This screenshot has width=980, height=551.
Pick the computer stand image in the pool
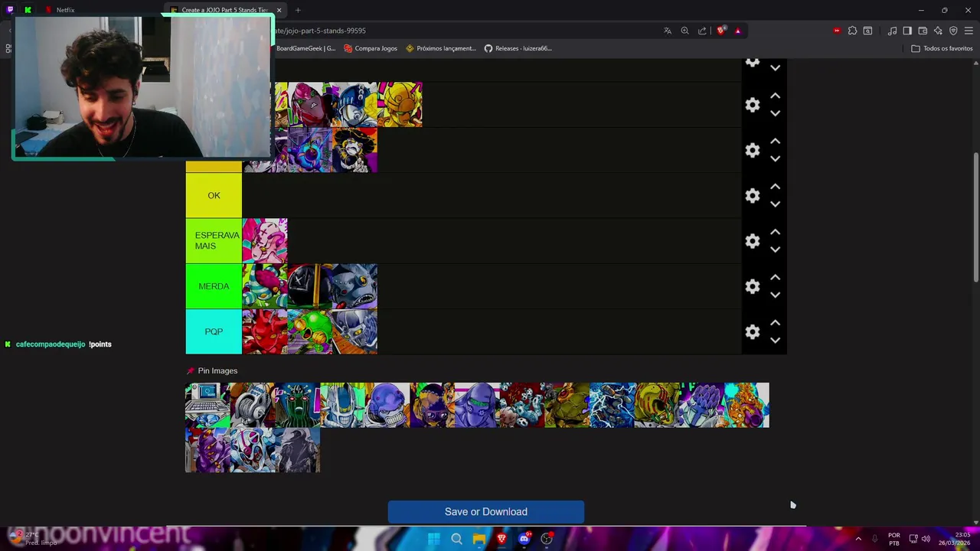tap(207, 405)
